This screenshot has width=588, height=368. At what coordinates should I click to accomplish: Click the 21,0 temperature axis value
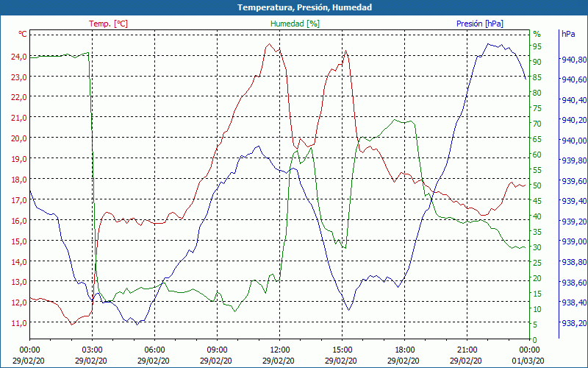[x=20, y=118]
